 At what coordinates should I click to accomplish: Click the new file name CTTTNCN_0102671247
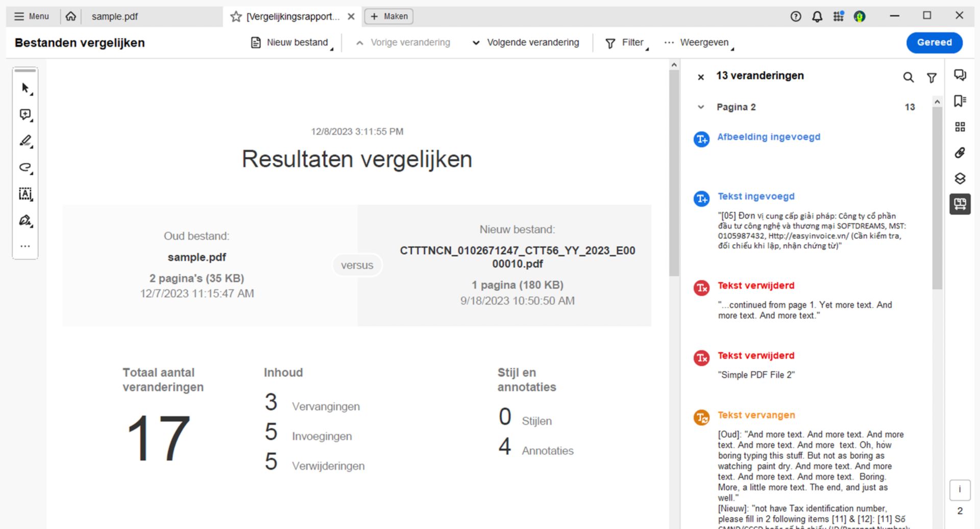517,257
